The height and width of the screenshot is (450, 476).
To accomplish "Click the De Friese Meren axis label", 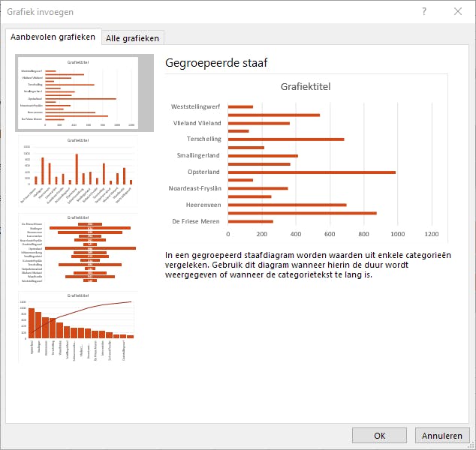I will tap(196, 221).
